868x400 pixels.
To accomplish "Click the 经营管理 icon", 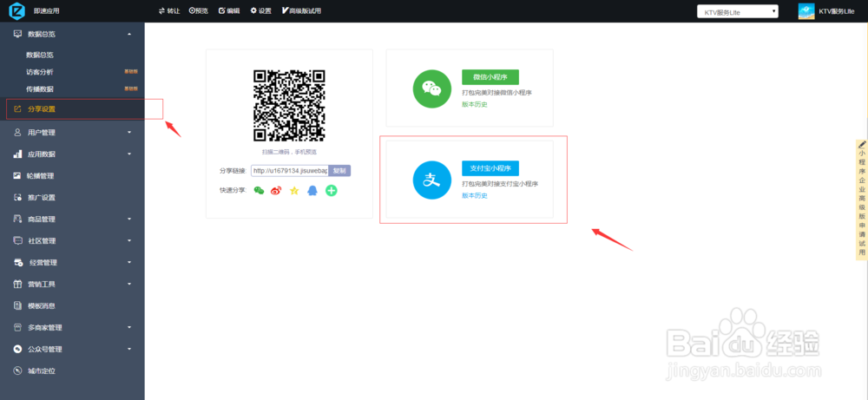I will point(18,262).
